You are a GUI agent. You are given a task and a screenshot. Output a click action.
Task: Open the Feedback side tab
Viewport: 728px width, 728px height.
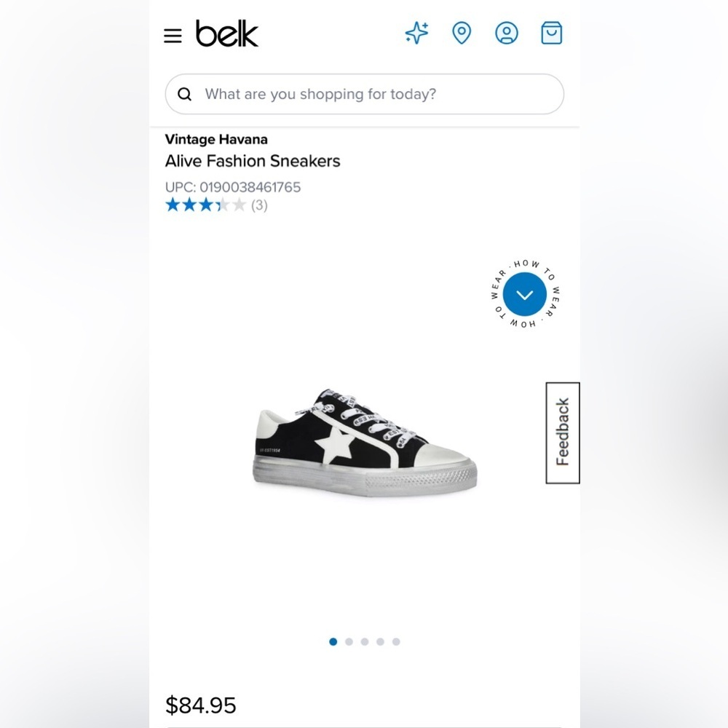click(x=563, y=432)
